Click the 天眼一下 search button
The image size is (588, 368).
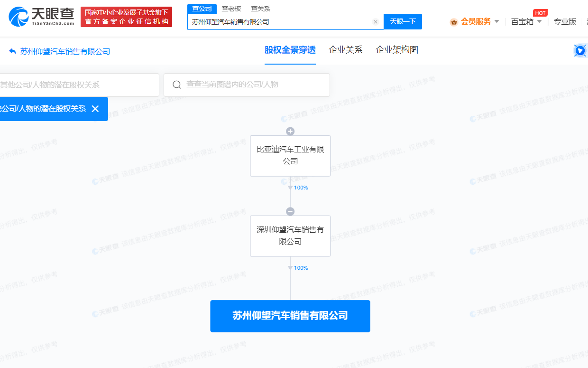pos(403,22)
